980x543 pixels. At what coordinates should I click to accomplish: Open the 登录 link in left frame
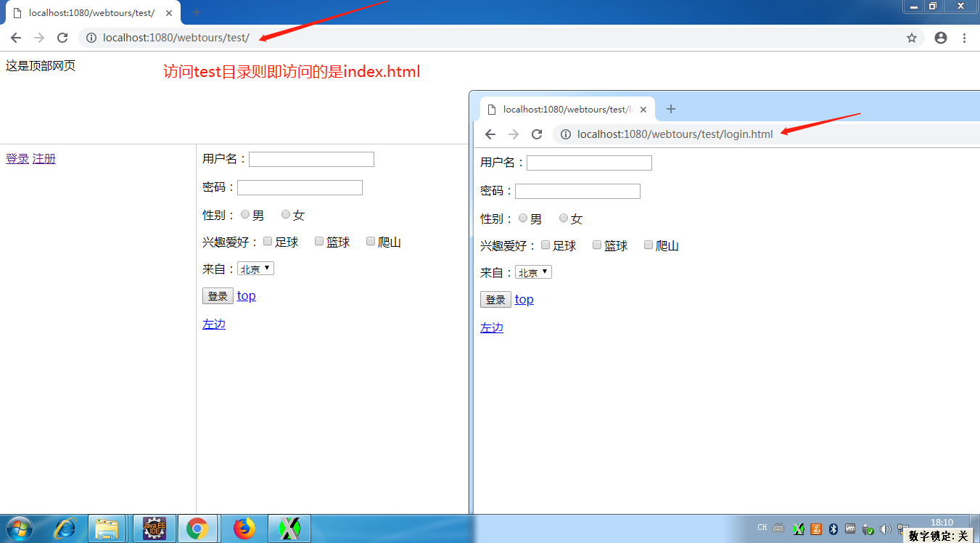[17, 159]
